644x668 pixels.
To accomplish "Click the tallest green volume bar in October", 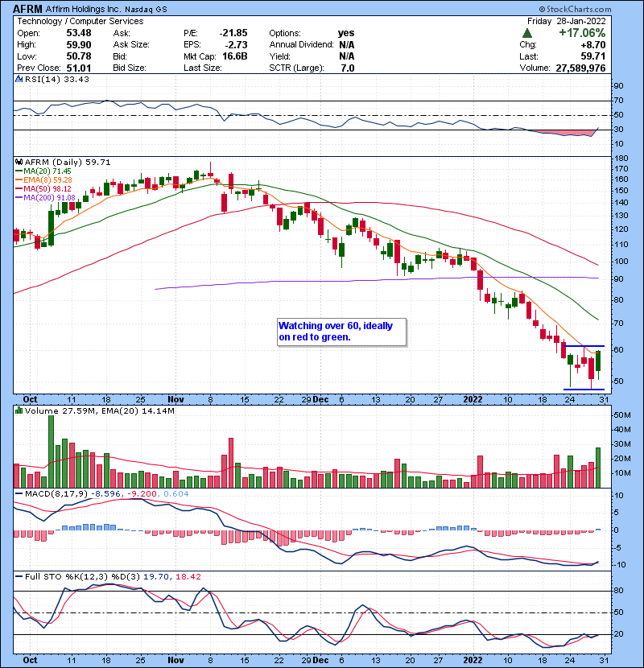I will (52, 452).
